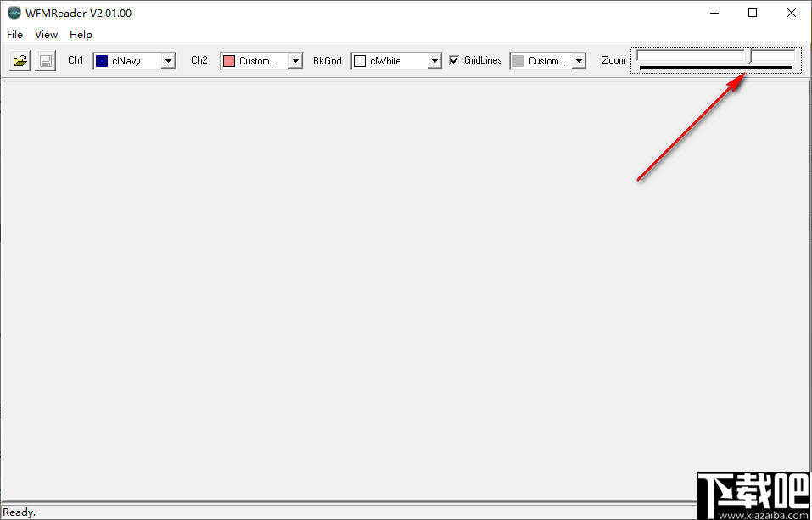Click the Ch2 pink color swatch

[231, 60]
